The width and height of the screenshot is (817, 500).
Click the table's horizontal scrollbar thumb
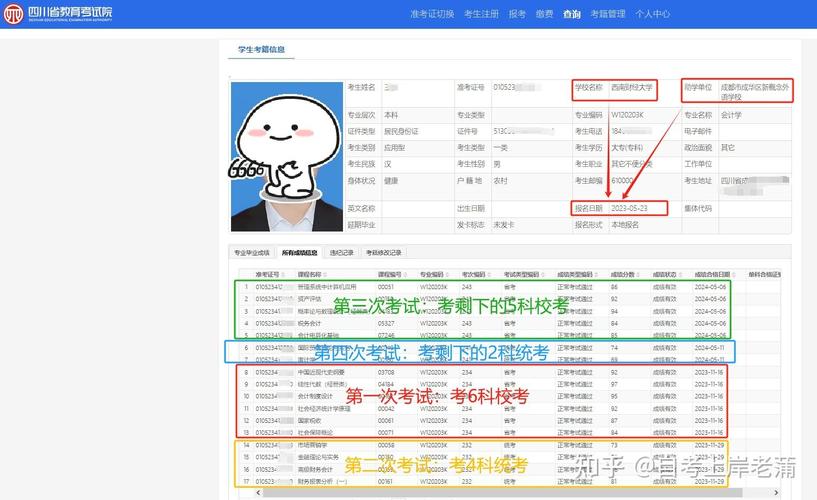click(x=500, y=492)
